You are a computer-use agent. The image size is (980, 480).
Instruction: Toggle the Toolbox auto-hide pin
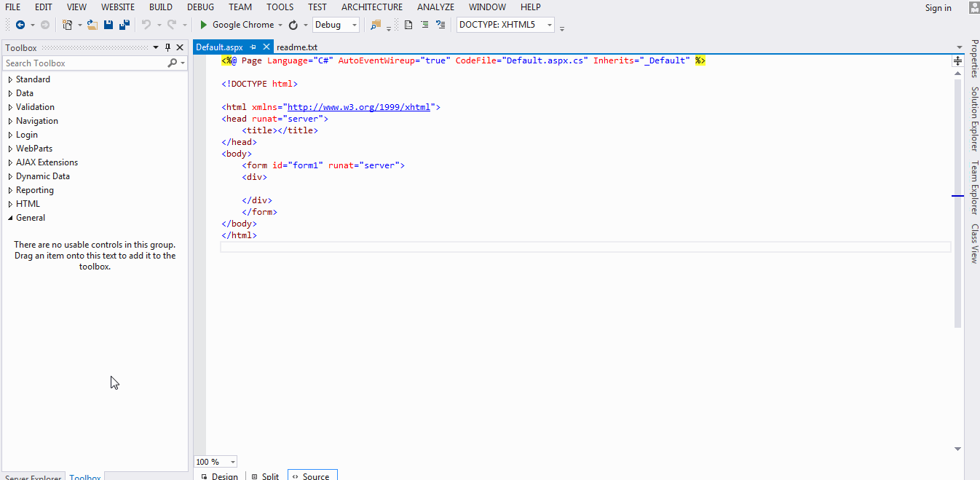click(168, 47)
